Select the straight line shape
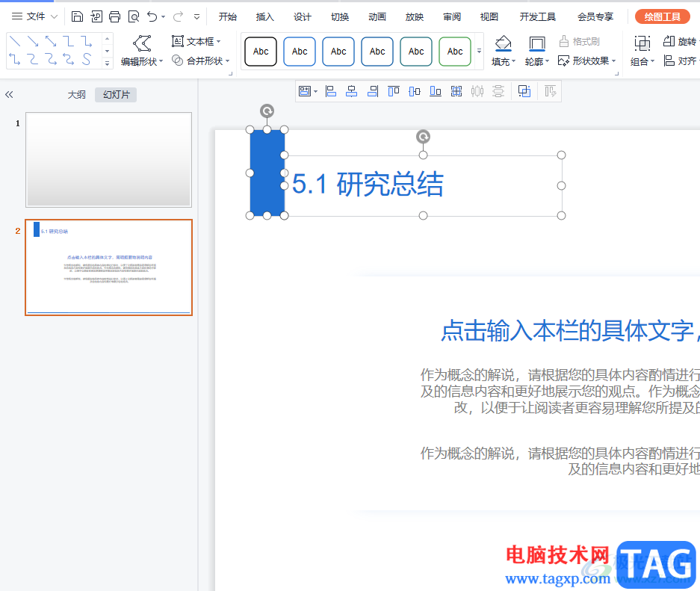The width and height of the screenshot is (700, 591). point(15,42)
